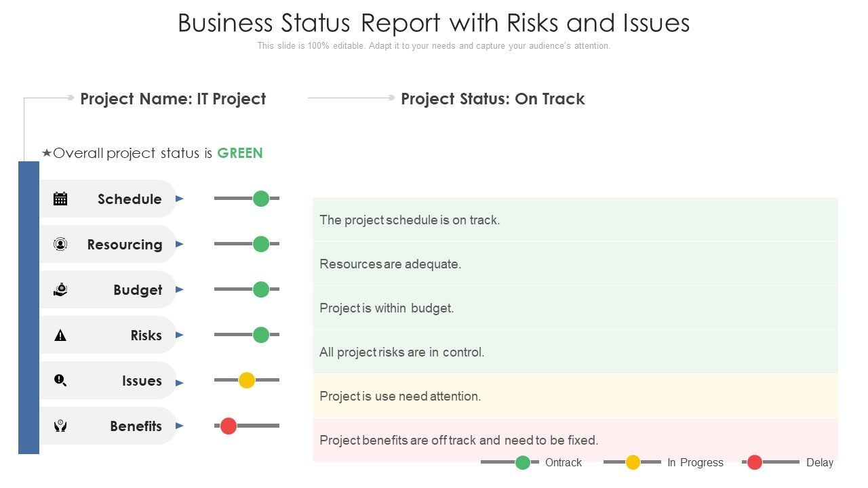
Task: Click the calendar icon beside Schedule
Action: click(x=60, y=199)
